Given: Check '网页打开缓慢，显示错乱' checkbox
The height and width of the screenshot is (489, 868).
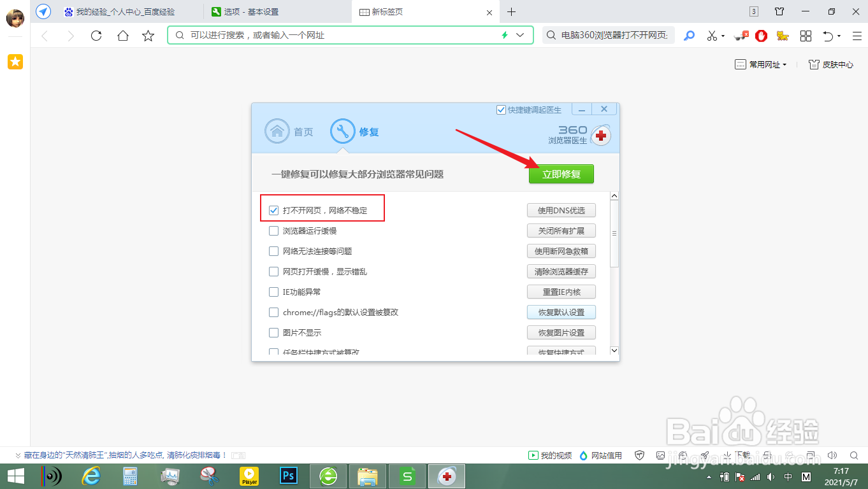Looking at the screenshot, I should 274,271.
